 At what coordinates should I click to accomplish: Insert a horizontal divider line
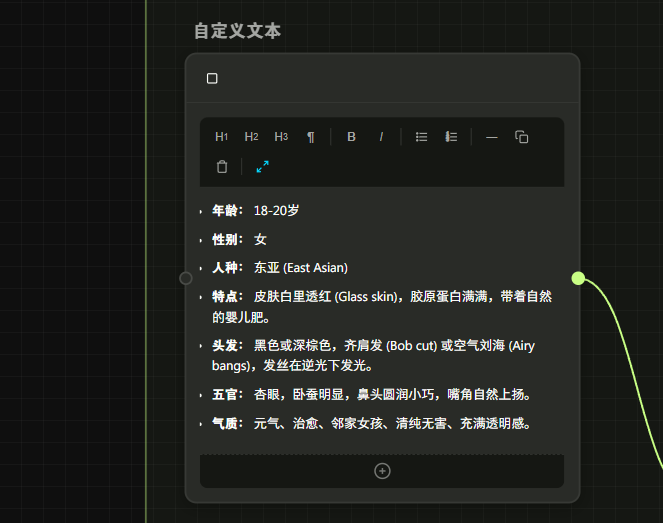tap(491, 137)
